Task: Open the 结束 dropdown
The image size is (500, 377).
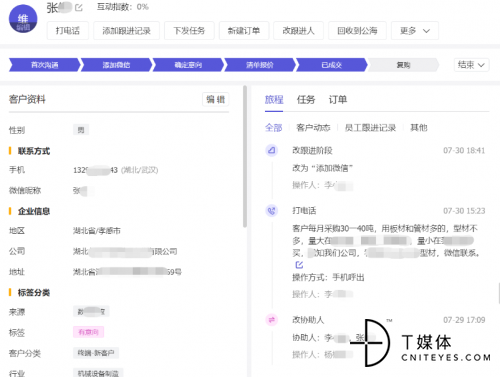Action: click(x=471, y=65)
